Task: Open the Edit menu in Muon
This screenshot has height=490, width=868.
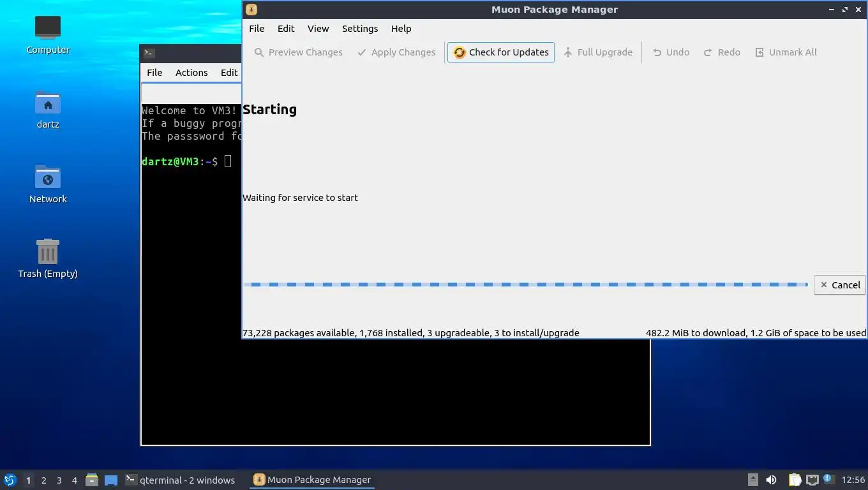Action: pyautogui.click(x=286, y=29)
